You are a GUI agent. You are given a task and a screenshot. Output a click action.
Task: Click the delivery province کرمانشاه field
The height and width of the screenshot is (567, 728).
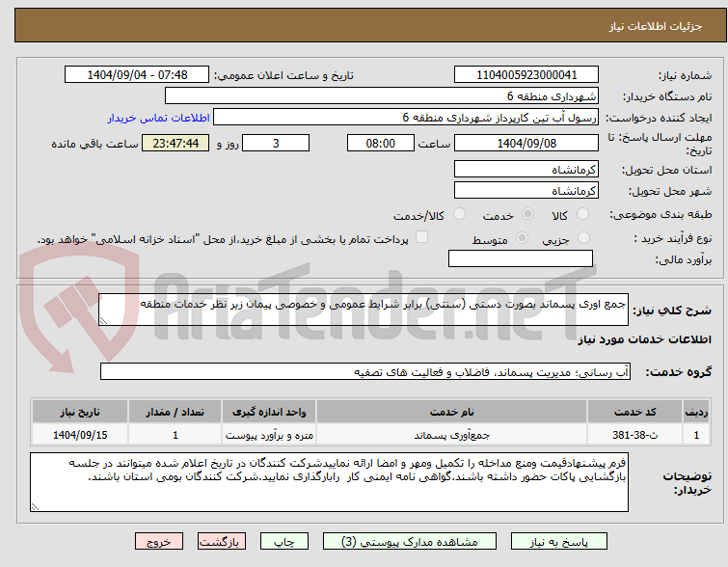point(526,169)
